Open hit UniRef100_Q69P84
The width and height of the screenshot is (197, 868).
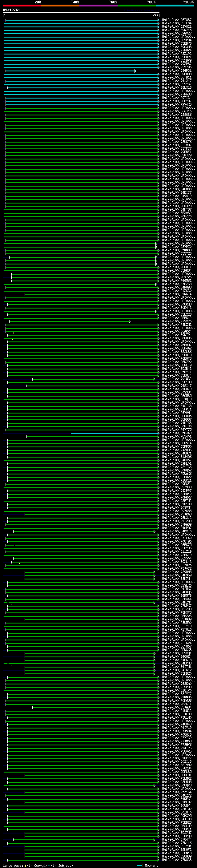[x=176, y=40]
